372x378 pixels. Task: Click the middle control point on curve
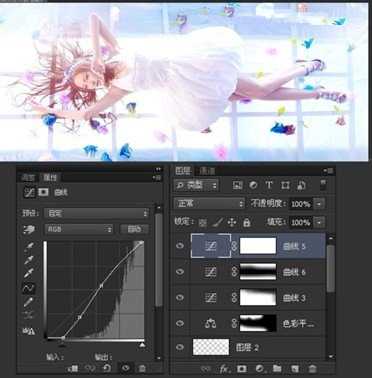(101, 286)
